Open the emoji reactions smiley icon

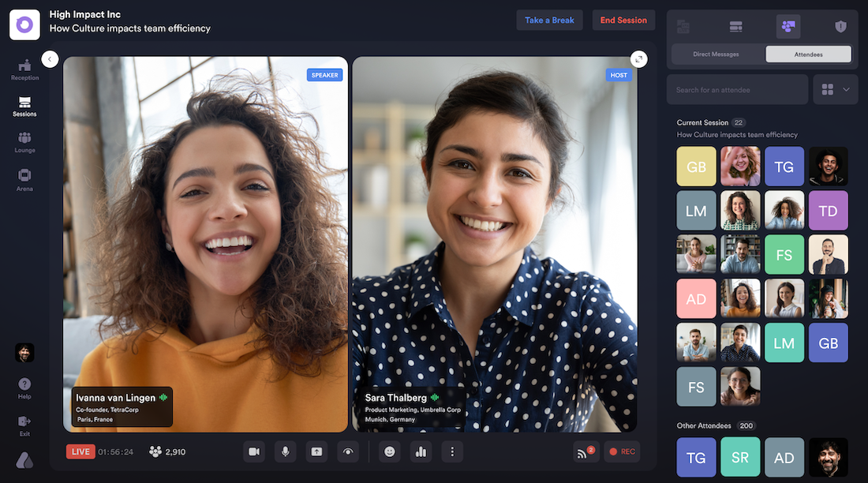click(x=390, y=452)
